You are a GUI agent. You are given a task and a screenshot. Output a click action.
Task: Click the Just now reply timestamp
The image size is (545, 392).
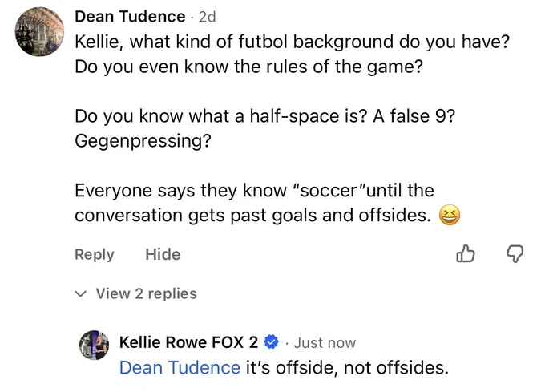point(325,343)
